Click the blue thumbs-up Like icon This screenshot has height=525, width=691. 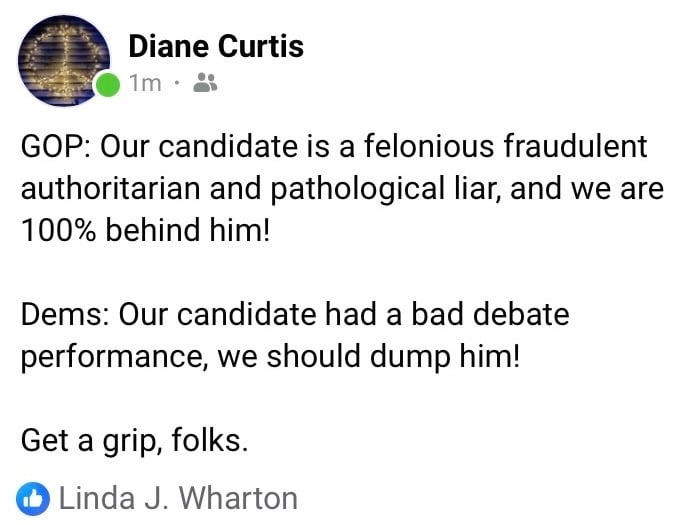pyautogui.click(x=33, y=497)
